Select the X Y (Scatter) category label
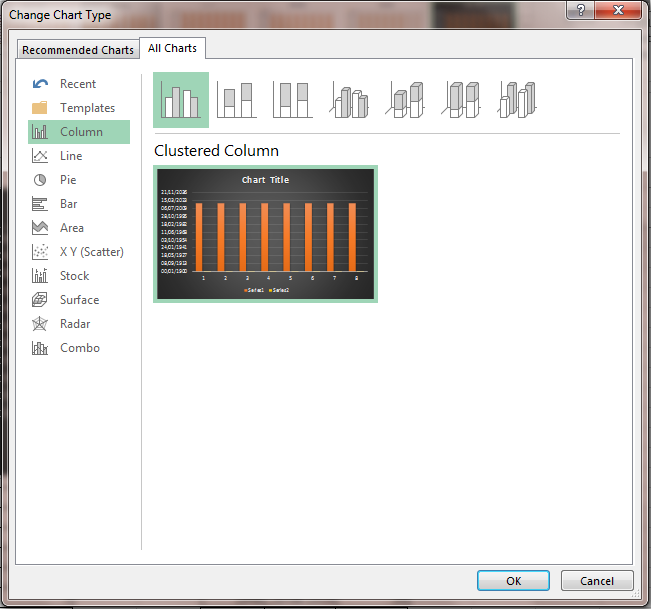The width and height of the screenshot is (651, 609). pos(92,252)
